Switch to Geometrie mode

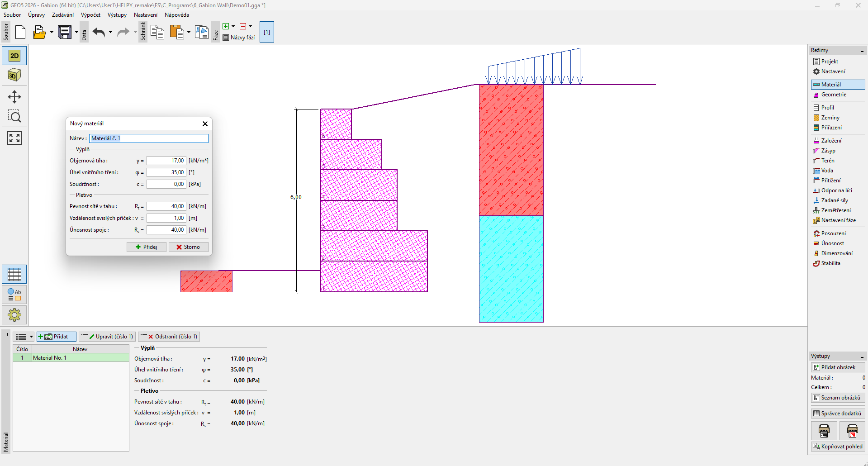point(833,95)
